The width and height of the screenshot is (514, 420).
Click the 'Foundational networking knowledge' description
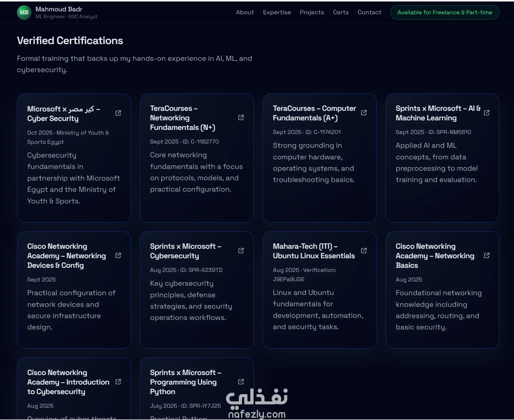click(x=439, y=310)
